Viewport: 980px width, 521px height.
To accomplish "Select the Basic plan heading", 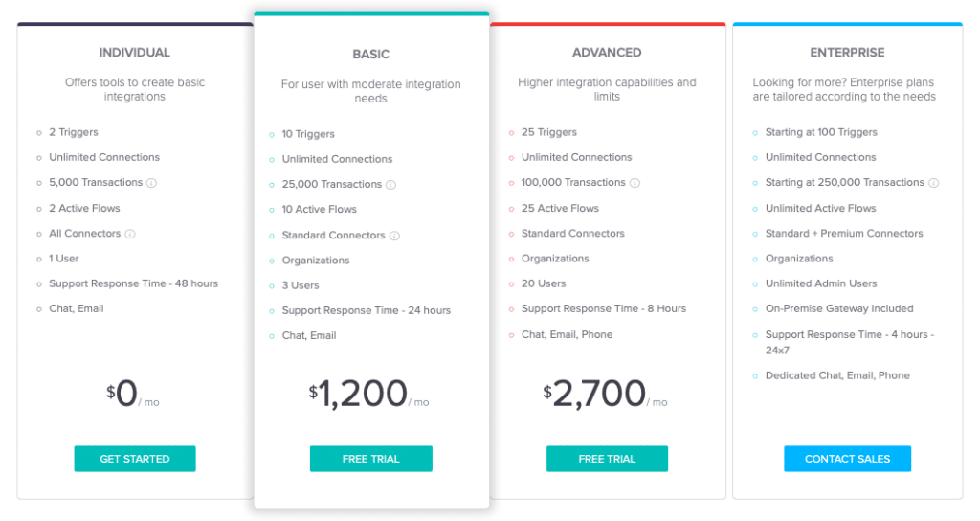I will 371,55.
